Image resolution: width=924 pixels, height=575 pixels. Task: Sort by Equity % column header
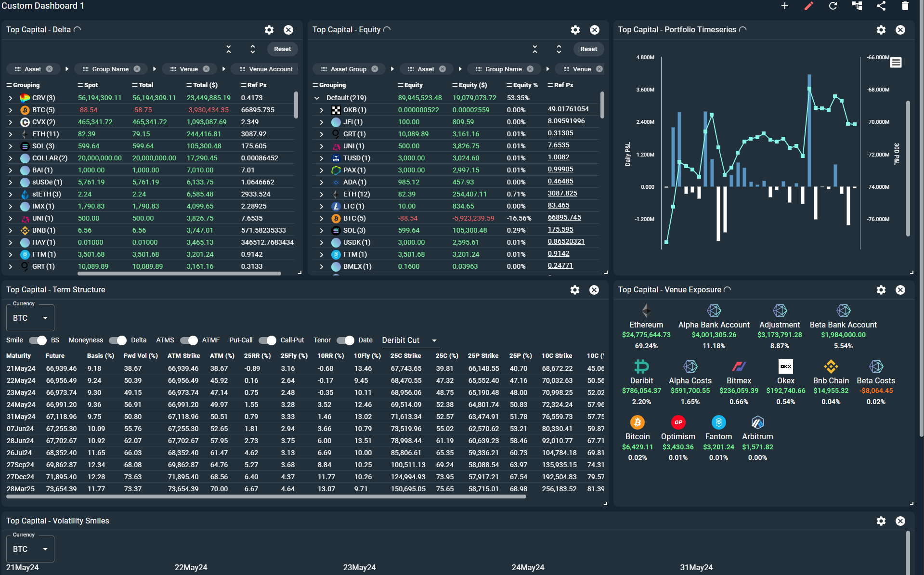525,85
